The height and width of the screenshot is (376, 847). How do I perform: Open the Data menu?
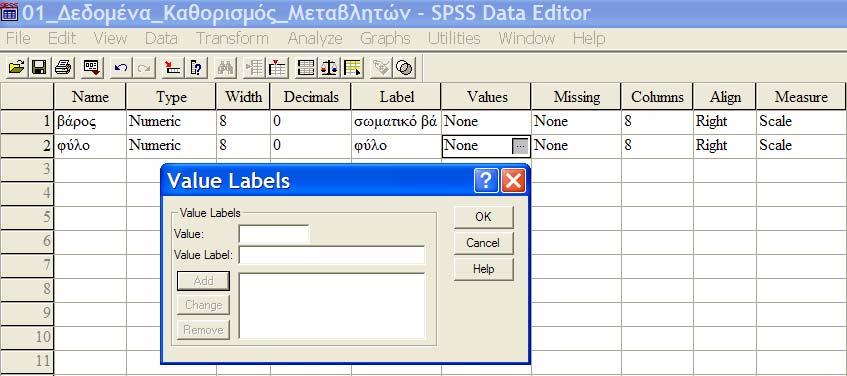coord(161,38)
